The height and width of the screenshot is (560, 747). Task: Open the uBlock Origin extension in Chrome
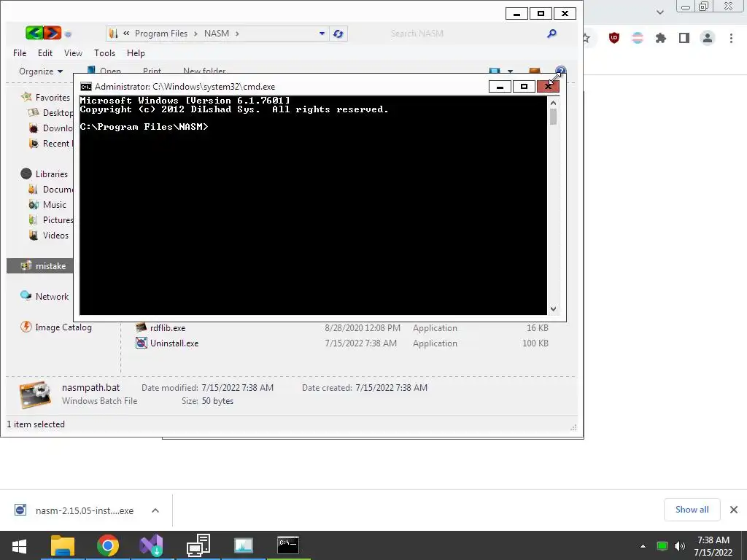click(x=614, y=38)
